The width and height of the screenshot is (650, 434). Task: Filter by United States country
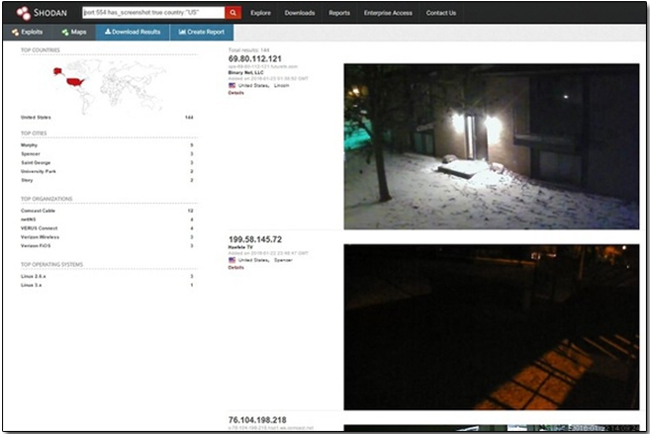[x=36, y=117]
